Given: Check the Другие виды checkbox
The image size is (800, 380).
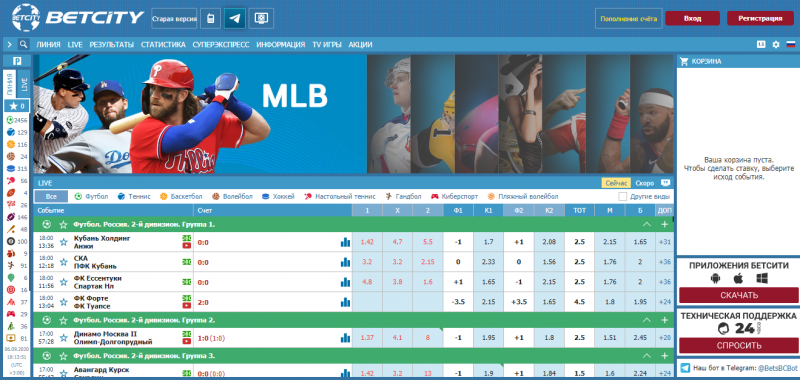Looking at the screenshot, I should pyautogui.click(x=622, y=196).
